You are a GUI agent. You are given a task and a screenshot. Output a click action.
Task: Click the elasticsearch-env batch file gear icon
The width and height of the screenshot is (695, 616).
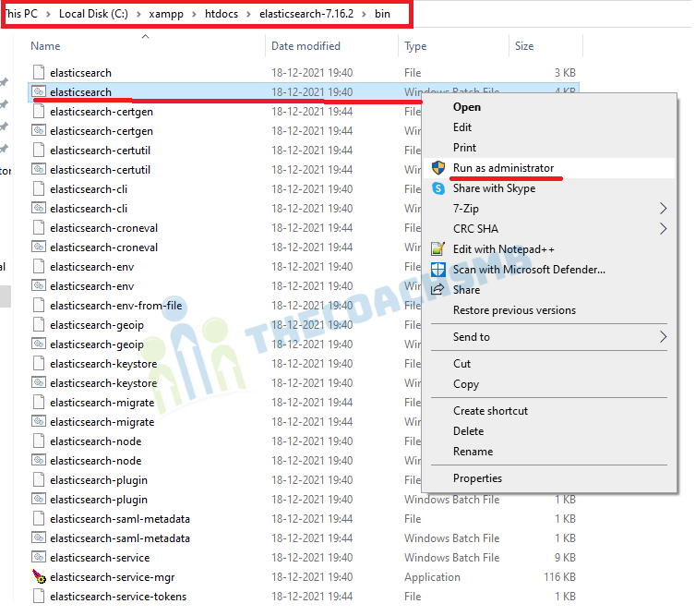[39, 286]
